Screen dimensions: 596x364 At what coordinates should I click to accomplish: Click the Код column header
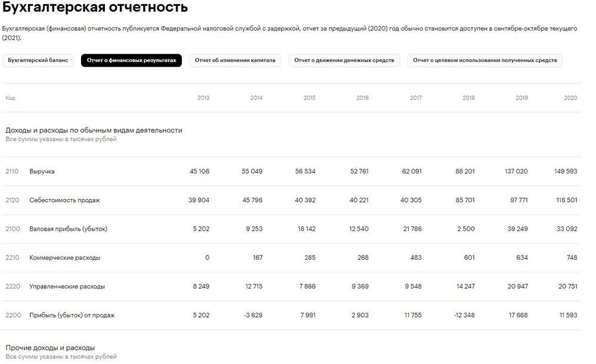coord(10,98)
